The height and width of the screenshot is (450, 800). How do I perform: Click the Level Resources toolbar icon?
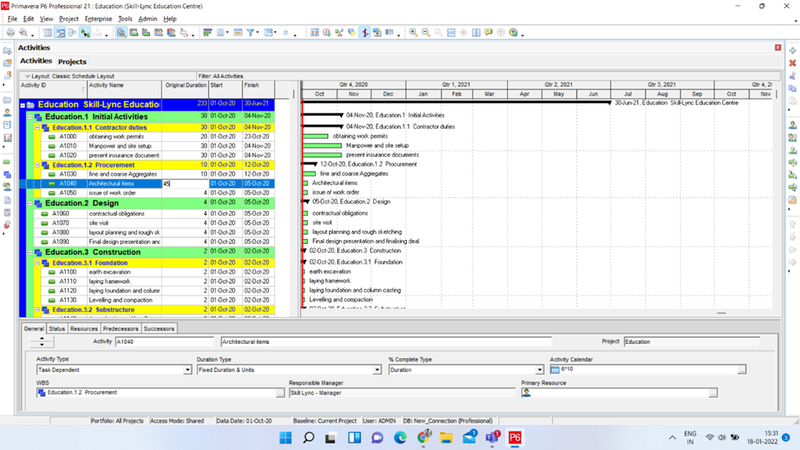pyautogui.click(x=339, y=33)
